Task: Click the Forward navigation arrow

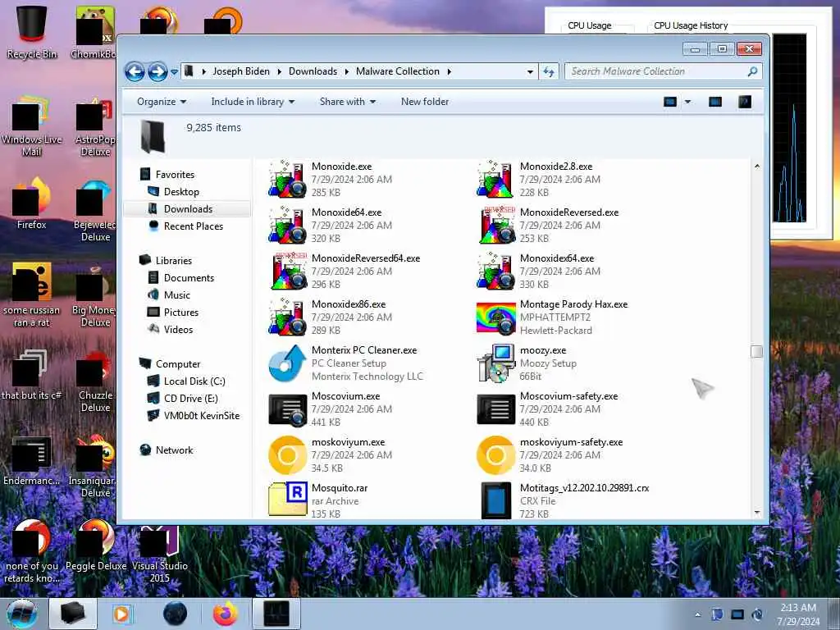Action: 157,71
